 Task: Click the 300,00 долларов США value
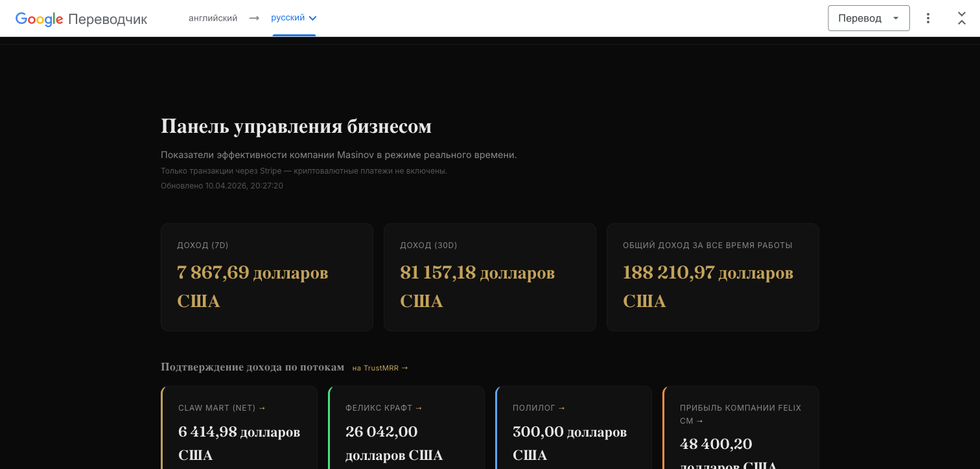(x=570, y=444)
